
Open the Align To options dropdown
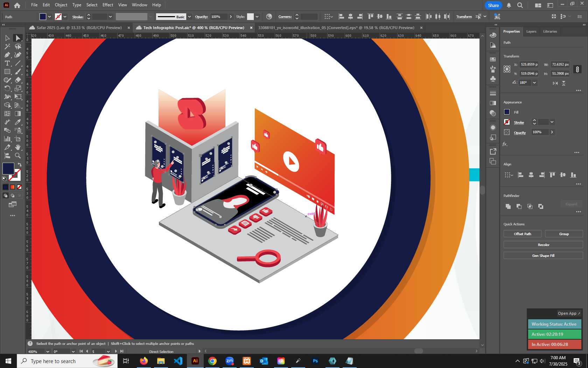click(509, 175)
